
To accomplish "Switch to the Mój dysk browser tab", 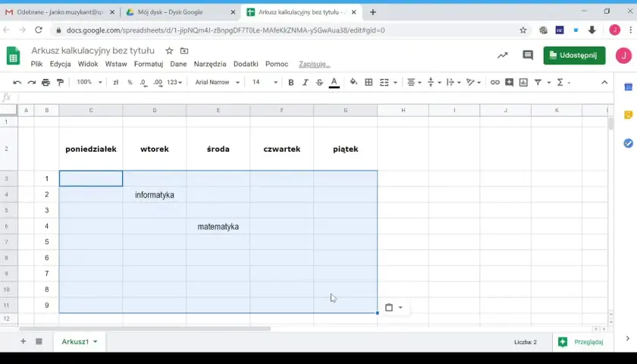I will tap(180, 12).
